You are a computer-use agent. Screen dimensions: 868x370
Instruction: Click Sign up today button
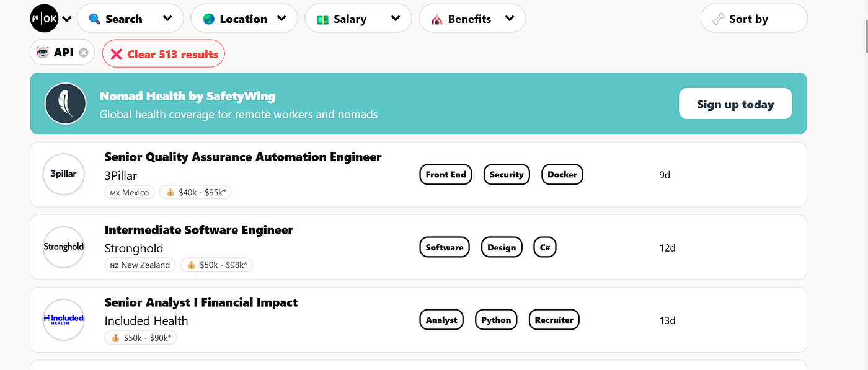[735, 104]
